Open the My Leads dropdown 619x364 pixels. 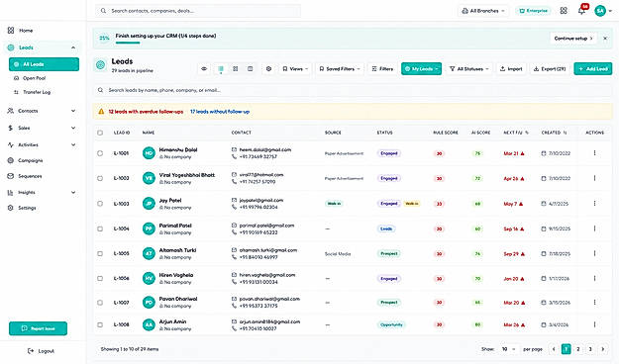pyautogui.click(x=421, y=69)
